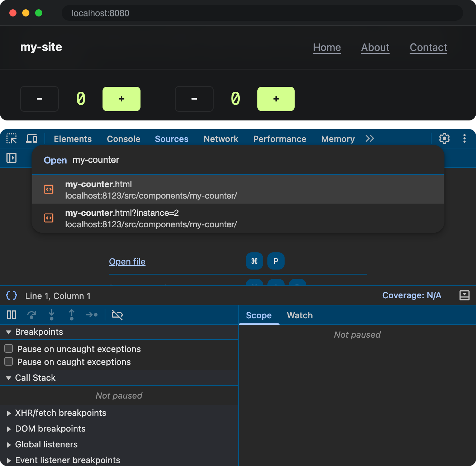Pause script execution
This screenshot has width=476, height=466.
coord(11,315)
